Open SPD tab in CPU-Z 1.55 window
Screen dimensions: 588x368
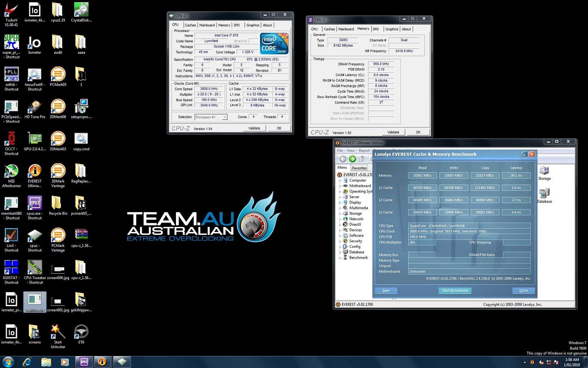(376, 29)
